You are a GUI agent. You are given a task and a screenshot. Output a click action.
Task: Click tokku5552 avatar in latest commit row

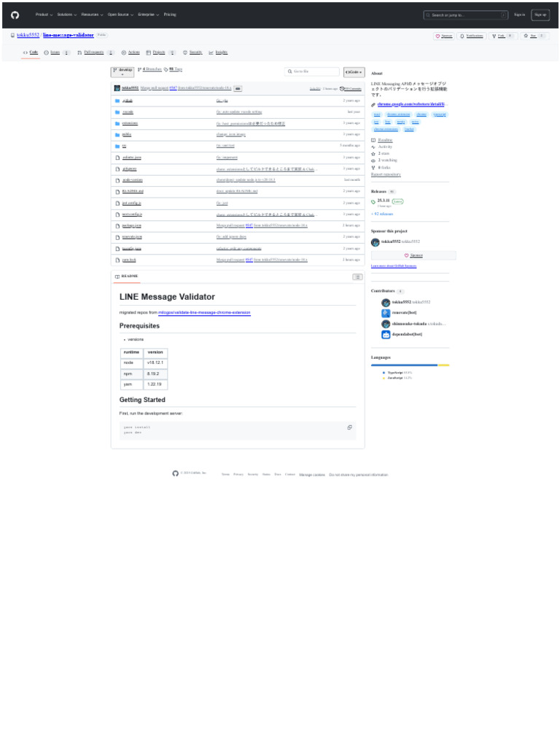coord(117,88)
